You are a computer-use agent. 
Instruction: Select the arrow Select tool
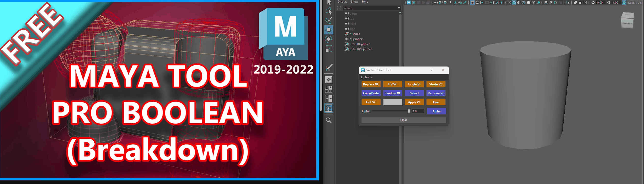tap(329, 3)
